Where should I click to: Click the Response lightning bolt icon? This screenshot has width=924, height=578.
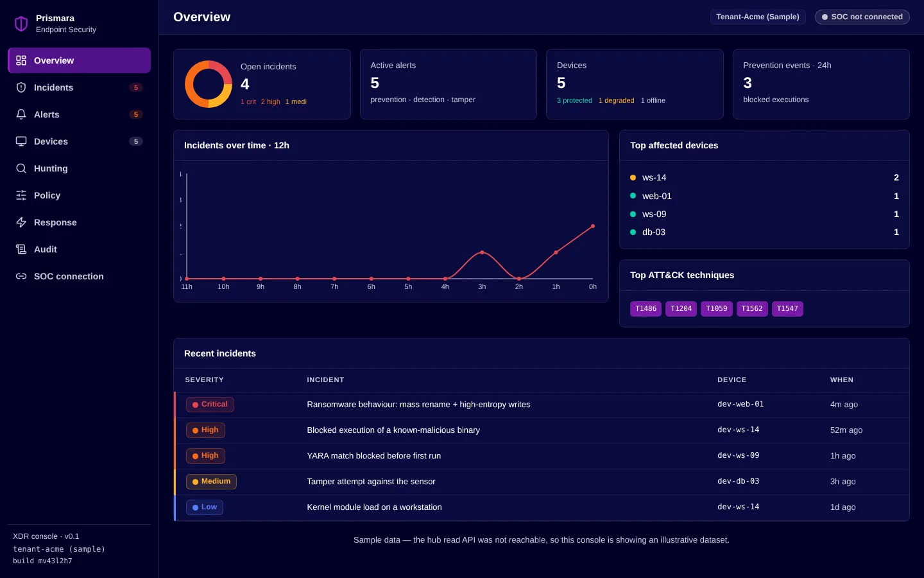click(21, 222)
